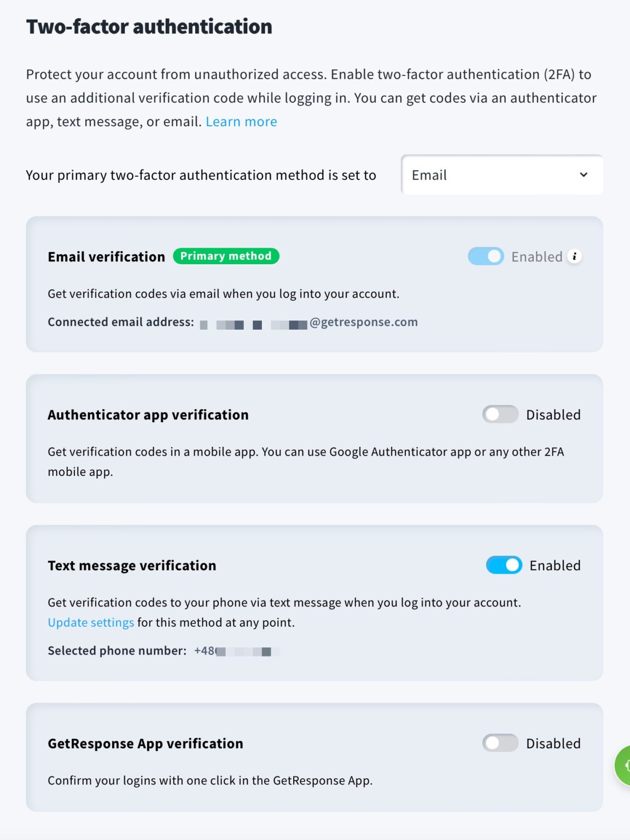Enable Authenticator app verification

500,414
